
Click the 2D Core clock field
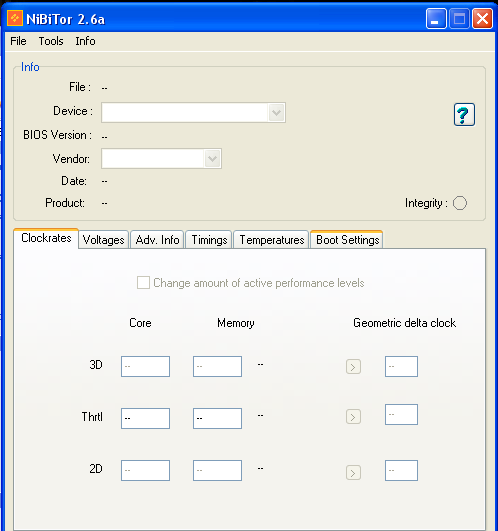click(x=145, y=470)
